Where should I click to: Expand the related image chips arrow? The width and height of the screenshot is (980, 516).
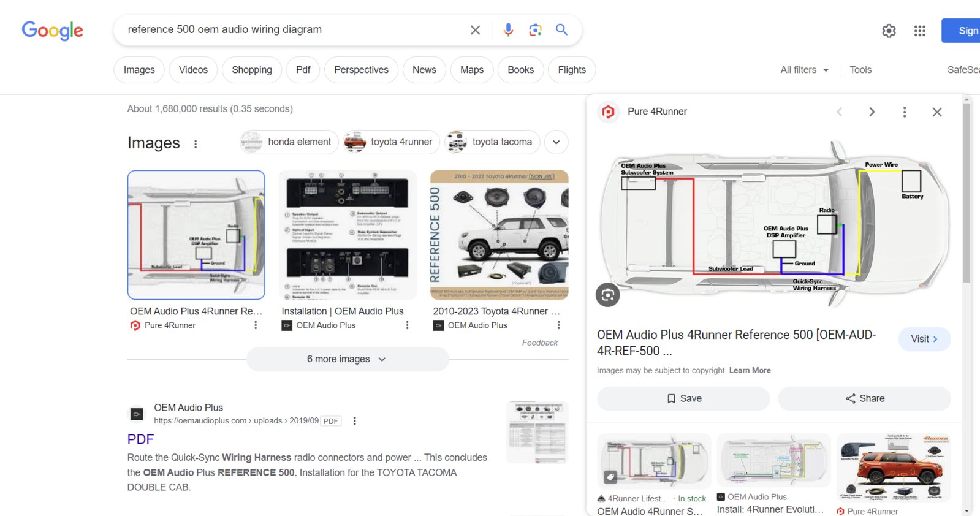click(x=556, y=142)
